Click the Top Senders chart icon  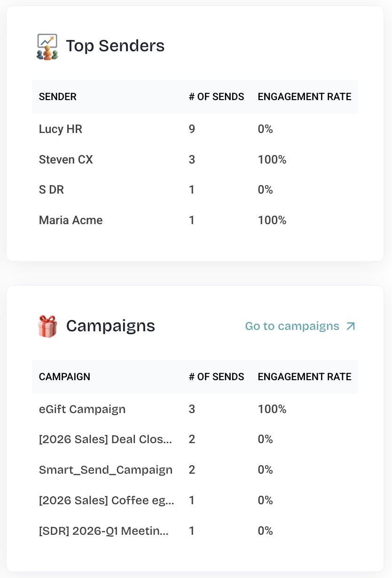[47, 46]
